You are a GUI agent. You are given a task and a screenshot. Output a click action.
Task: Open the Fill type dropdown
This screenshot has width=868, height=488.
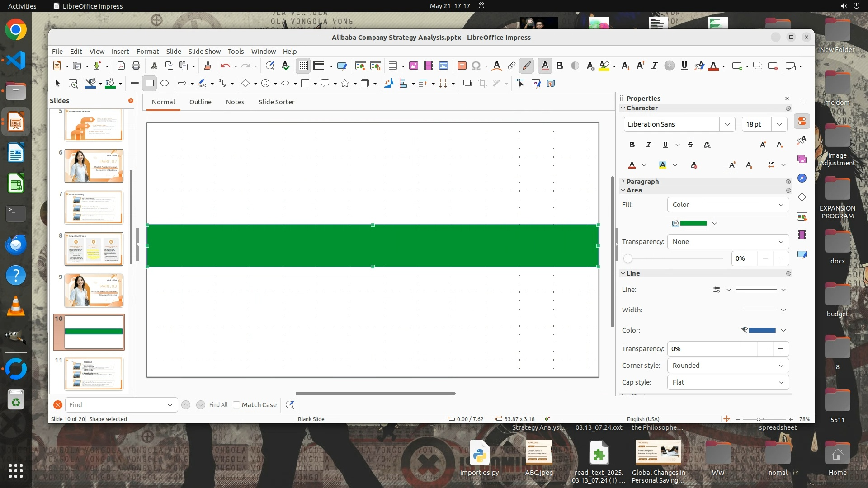click(x=728, y=205)
